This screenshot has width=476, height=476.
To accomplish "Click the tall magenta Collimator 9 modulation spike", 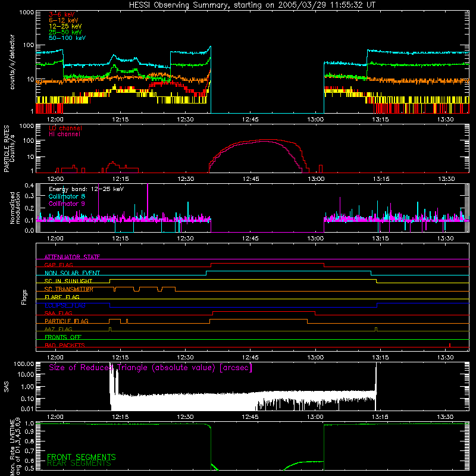I will pyautogui.click(x=148, y=201).
